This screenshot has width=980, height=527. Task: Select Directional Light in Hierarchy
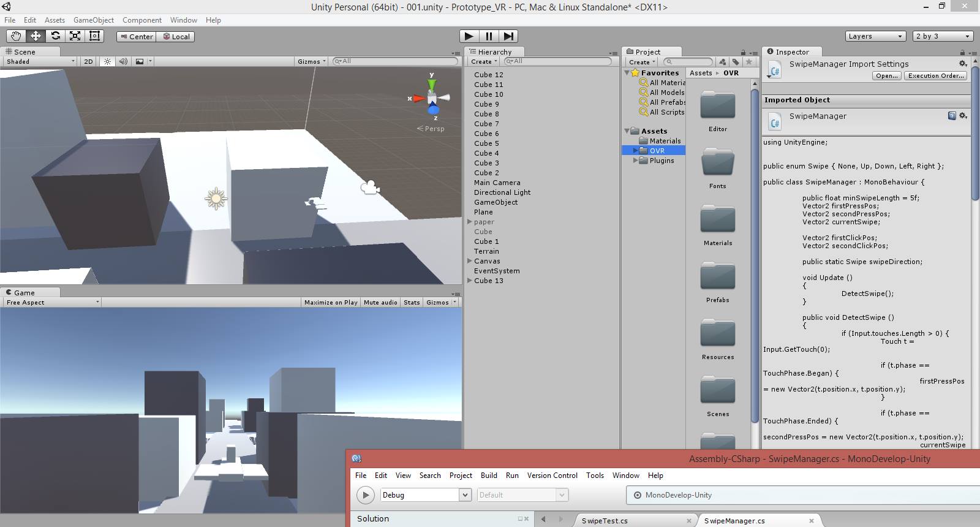click(x=502, y=192)
